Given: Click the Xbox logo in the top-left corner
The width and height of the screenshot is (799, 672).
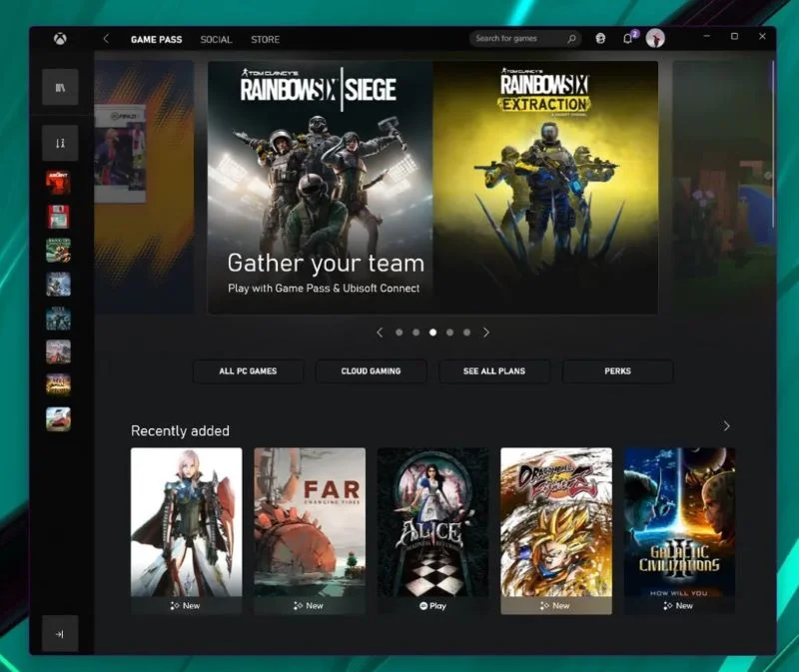Looking at the screenshot, I should point(60,39).
